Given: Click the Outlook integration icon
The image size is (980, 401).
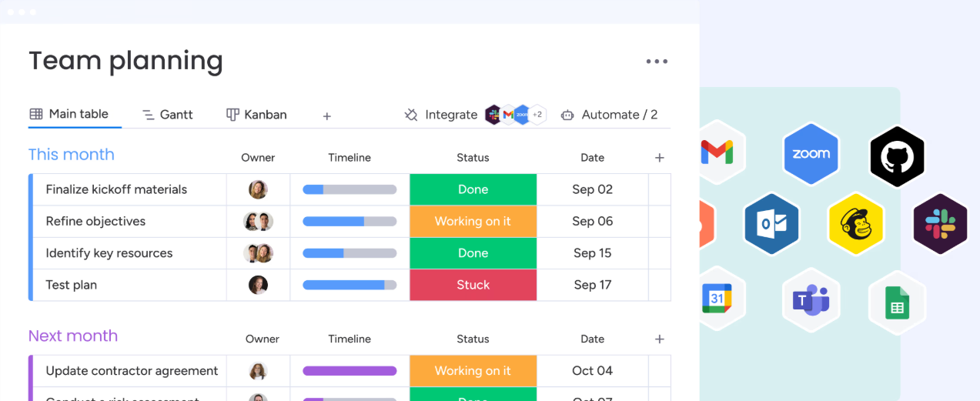Looking at the screenshot, I should click(x=771, y=224).
